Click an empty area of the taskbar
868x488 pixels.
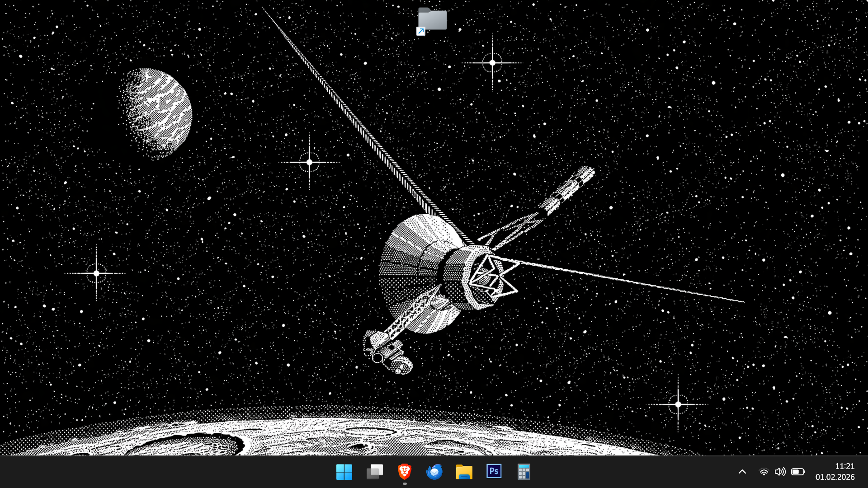(x=181, y=472)
